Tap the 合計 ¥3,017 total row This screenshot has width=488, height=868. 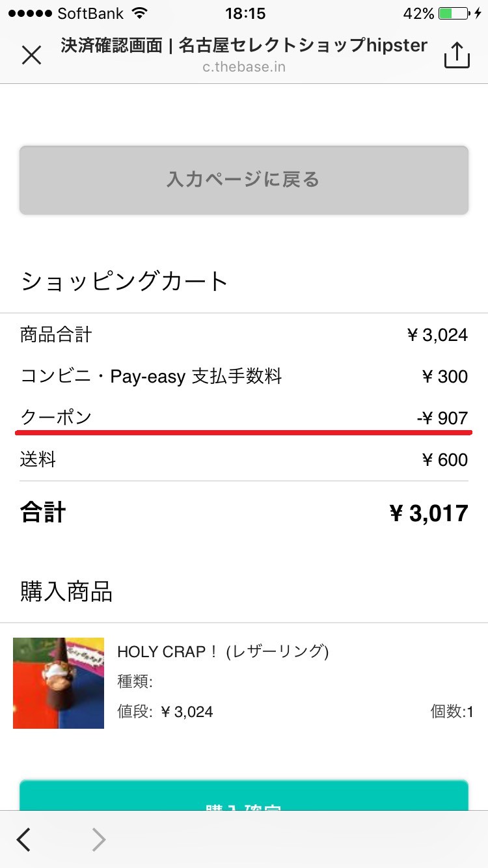(x=244, y=513)
